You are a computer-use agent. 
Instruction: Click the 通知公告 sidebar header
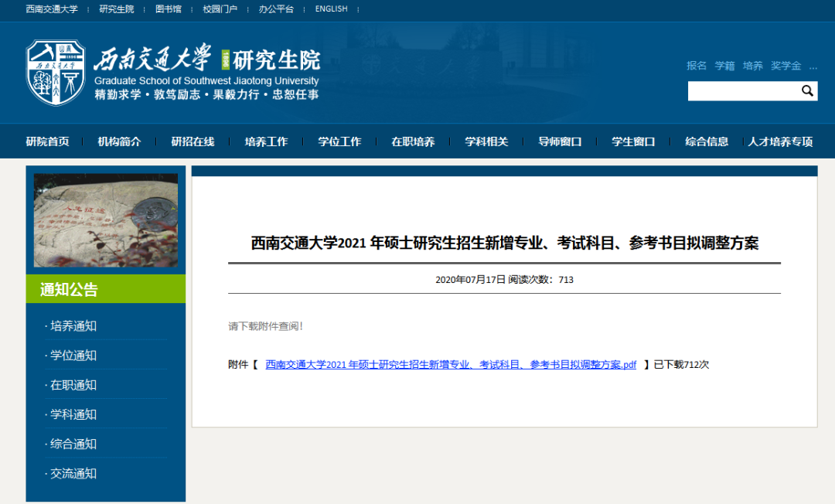tap(106, 289)
